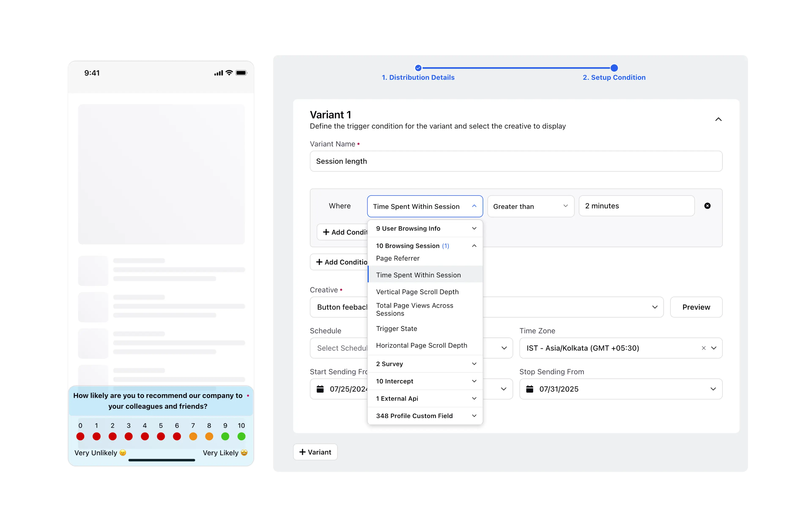Click calendar icon for Start Sending date
Viewport: 812px width, 527px height.
[x=320, y=389]
